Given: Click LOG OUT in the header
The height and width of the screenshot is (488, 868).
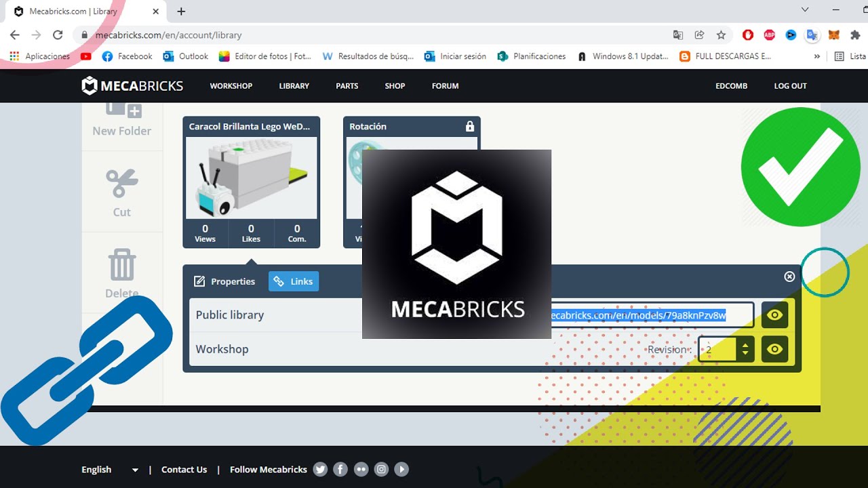Looking at the screenshot, I should tap(791, 86).
